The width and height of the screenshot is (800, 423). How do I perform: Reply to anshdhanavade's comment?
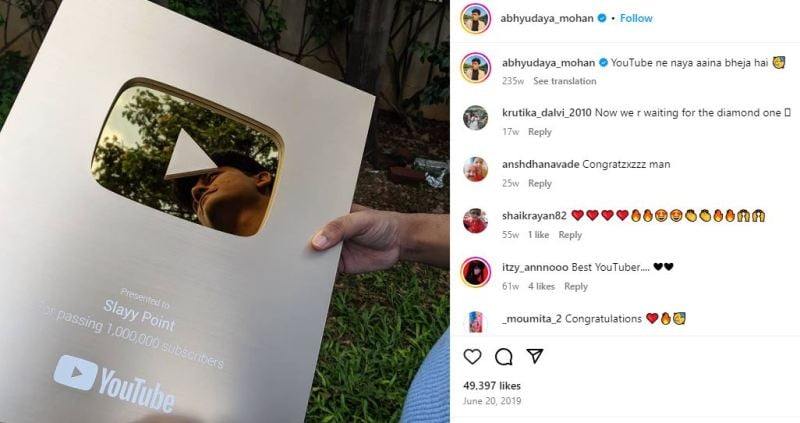click(540, 184)
